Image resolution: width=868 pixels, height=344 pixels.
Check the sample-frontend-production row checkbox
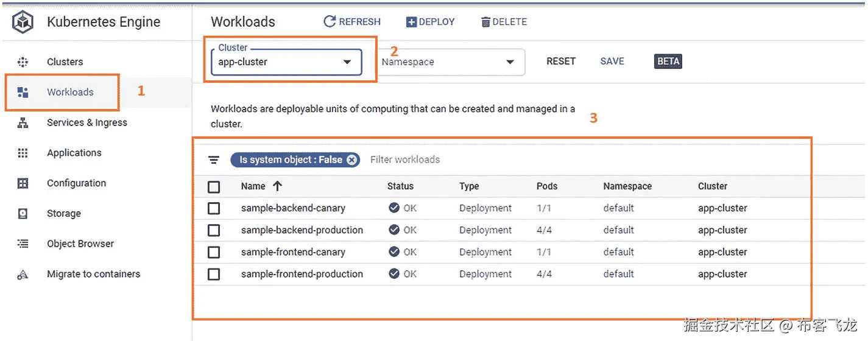(214, 274)
